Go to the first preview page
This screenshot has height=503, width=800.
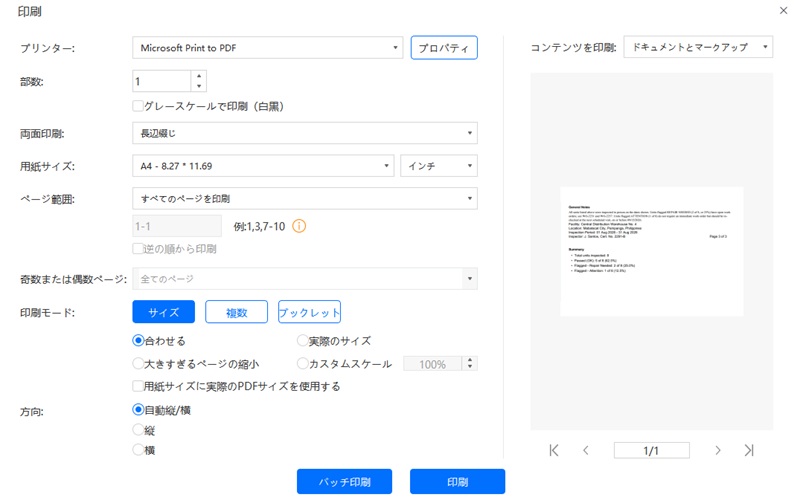pos(554,450)
